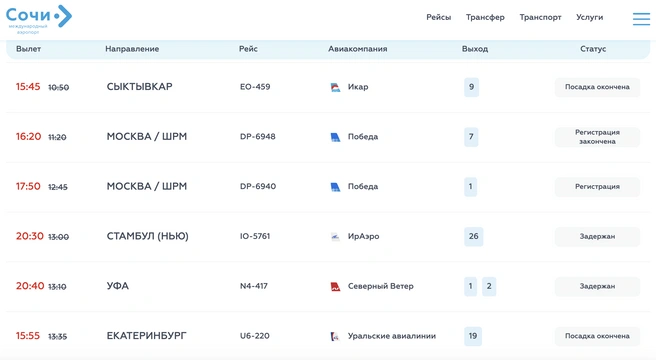Click the Северный Ветер airline logo

[x=335, y=286]
